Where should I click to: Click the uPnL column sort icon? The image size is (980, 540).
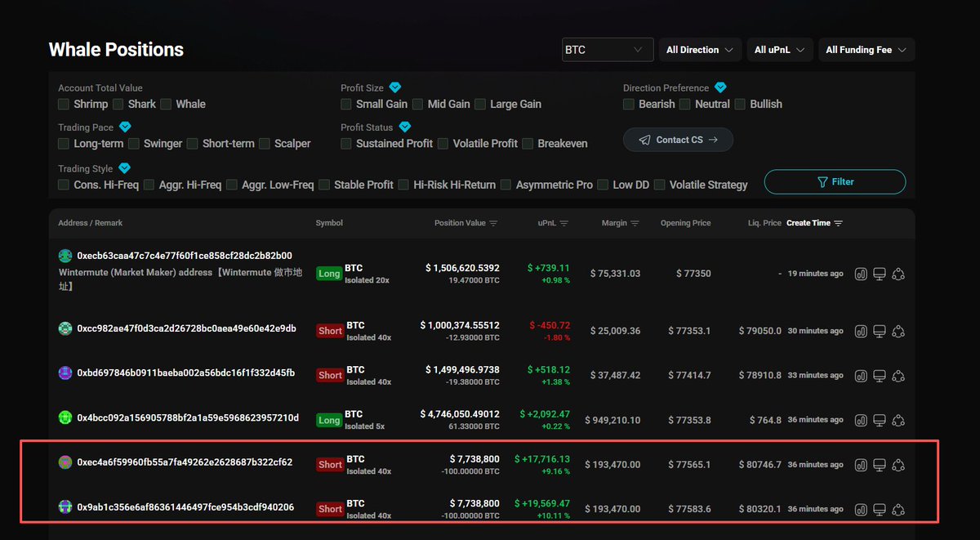(564, 223)
